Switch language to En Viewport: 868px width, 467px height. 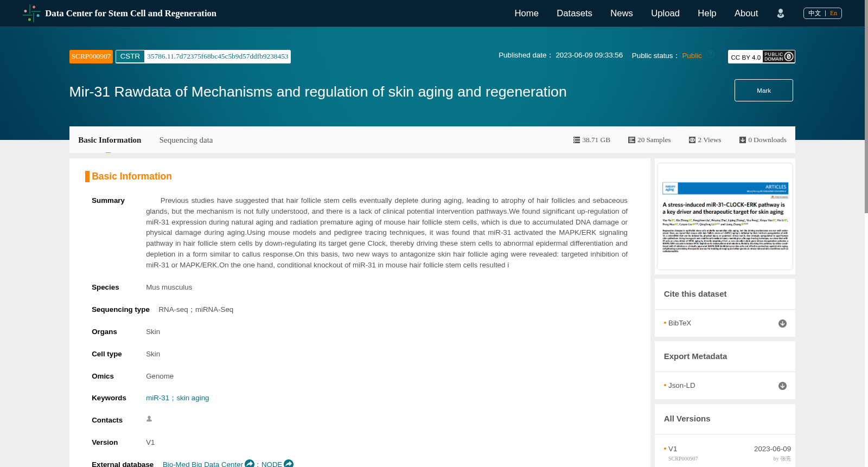coord(833,13)
